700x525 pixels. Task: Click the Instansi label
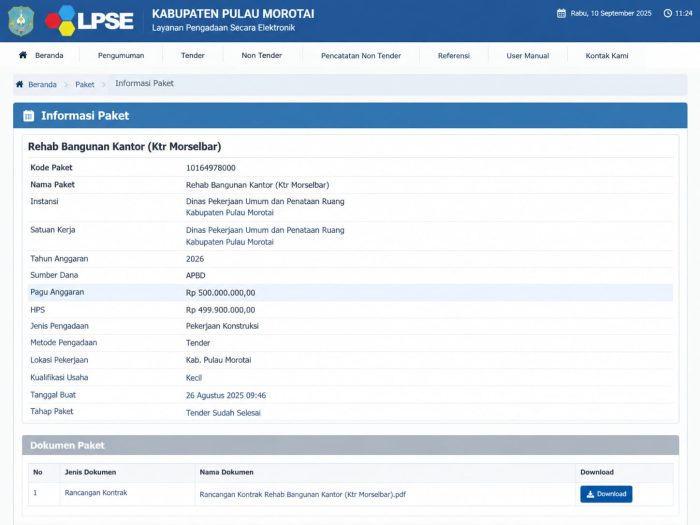[x=44, y=201]
